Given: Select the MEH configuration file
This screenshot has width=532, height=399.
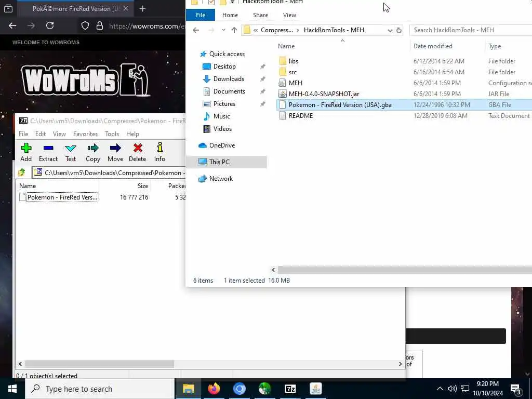Looking at the screenshot, I should click(x=295, y=83).
